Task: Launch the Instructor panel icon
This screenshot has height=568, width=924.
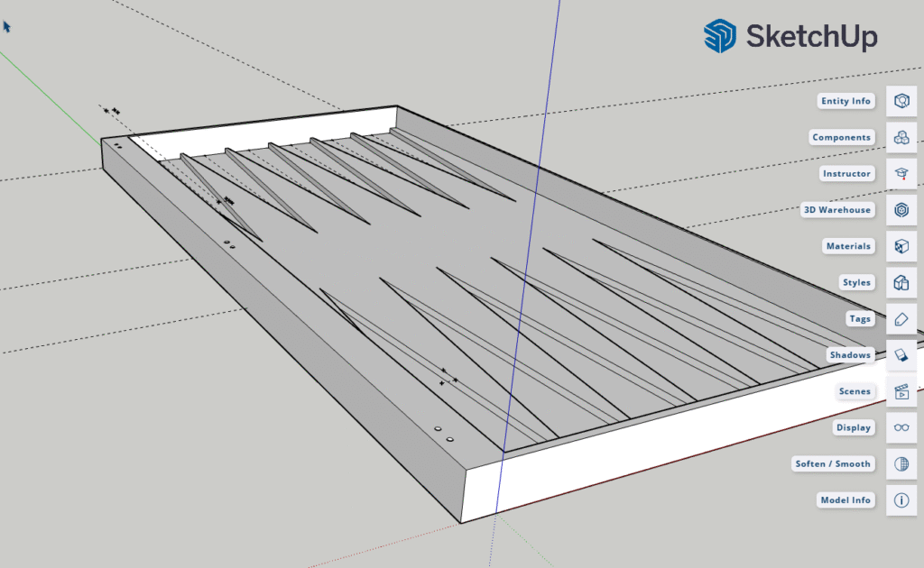Action: (901, 173)
